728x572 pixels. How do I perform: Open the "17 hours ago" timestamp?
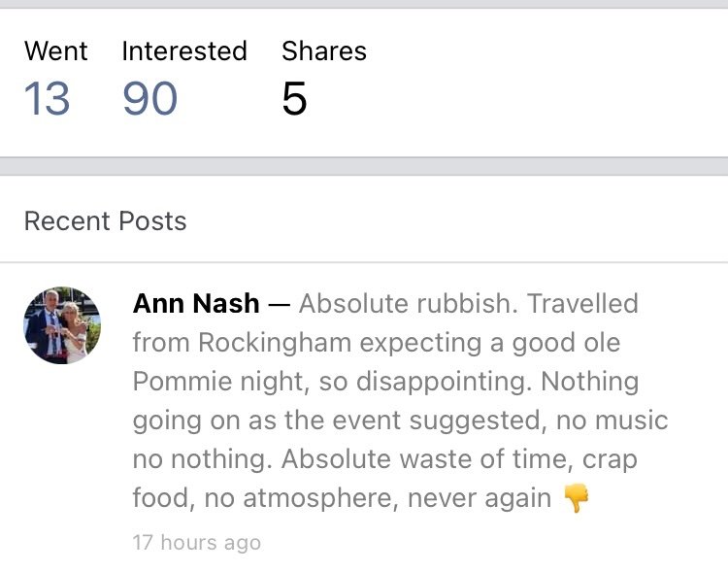197,542
